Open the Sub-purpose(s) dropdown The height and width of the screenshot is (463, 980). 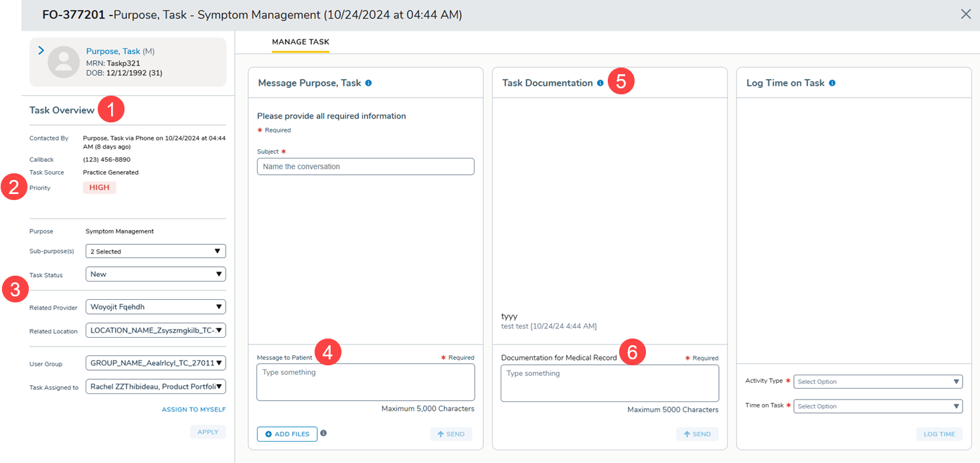coord(155,252)
